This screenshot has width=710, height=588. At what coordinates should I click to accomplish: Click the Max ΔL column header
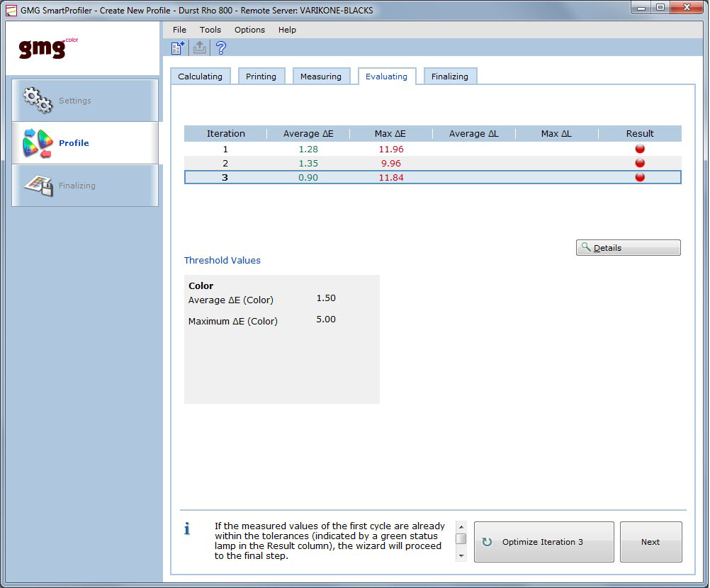click(x=556, y=133)
